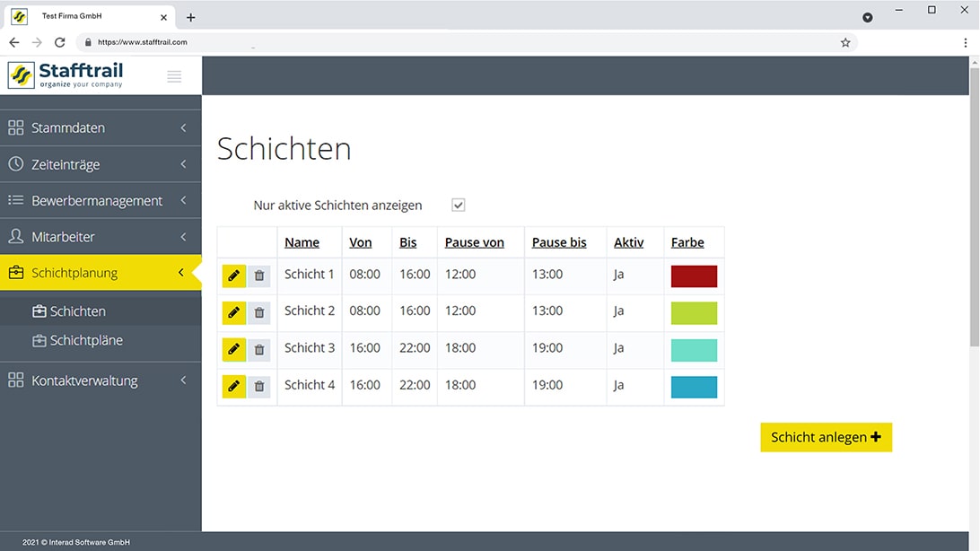Click the Schichten page heading

click(284, 149)
